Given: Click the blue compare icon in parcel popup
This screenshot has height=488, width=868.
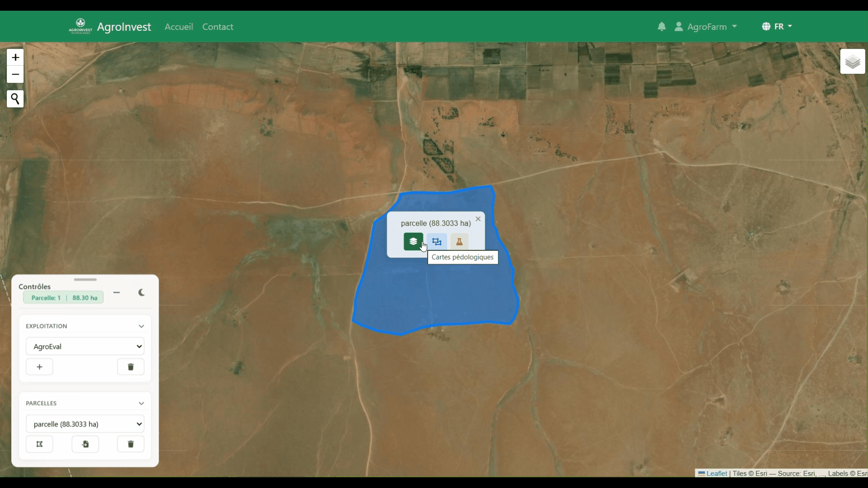Looking at the screenshot, I should (x=437, y=242).
